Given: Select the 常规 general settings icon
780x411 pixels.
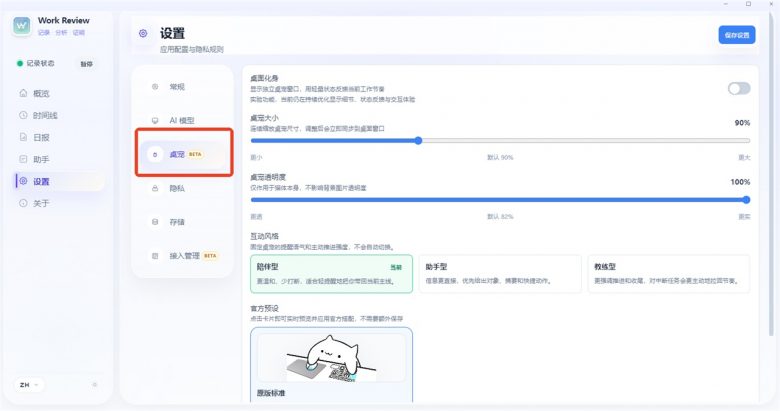Looking at the screenshot, I should click(x=155, y=87).
